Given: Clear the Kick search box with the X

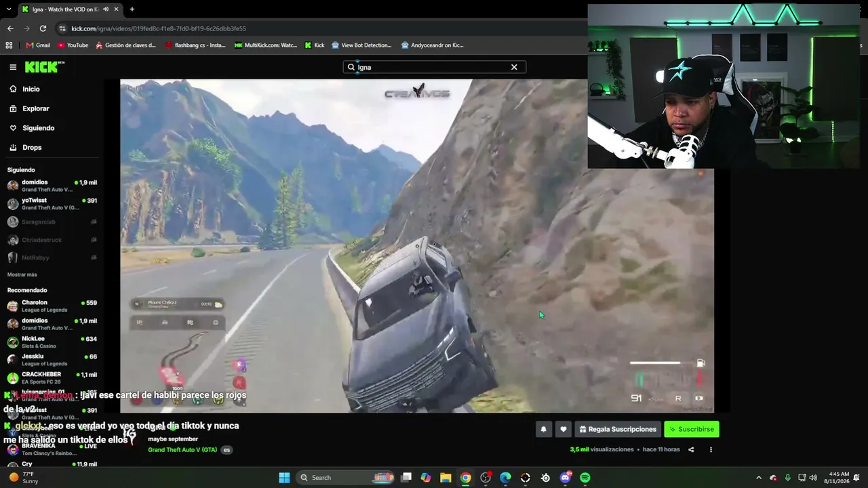Looking at the screenshot, I should pyautogui.click(x=514, y=67).
